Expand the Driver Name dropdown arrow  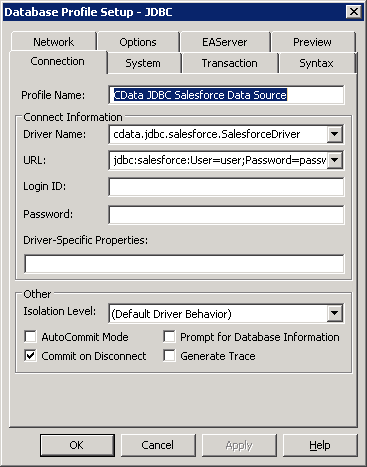coord(335,134)
